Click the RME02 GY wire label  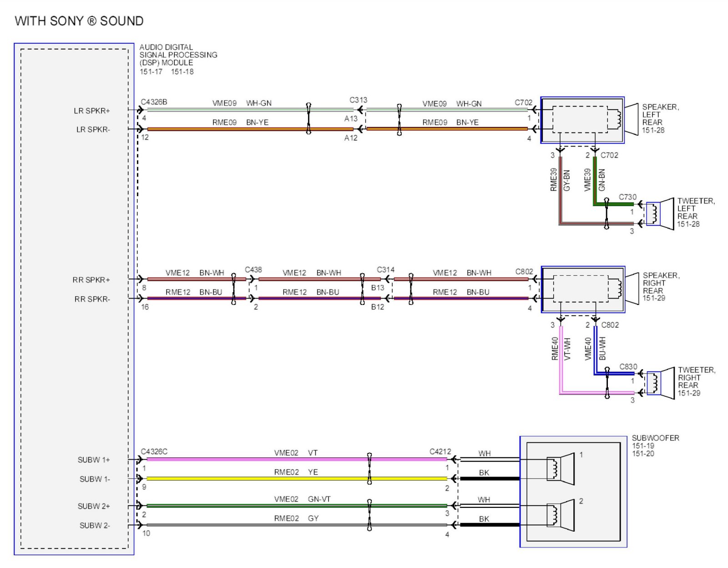296,518
